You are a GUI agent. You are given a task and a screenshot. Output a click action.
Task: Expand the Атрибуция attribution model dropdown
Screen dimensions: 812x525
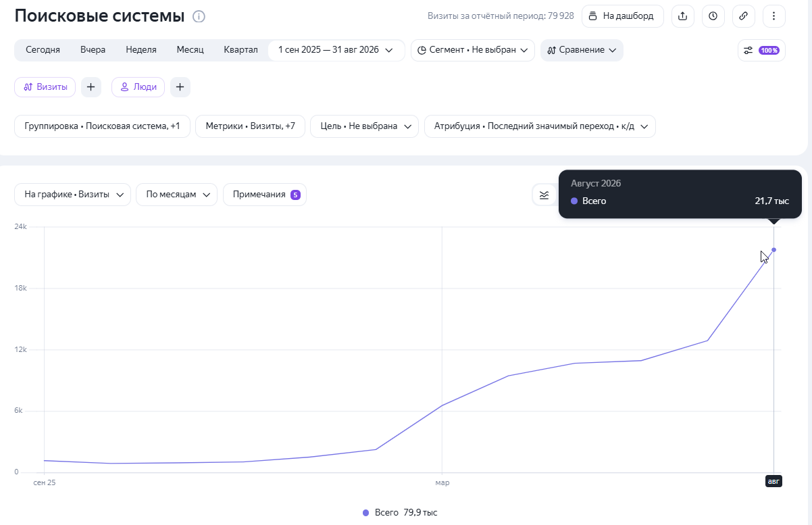point(540,126)
